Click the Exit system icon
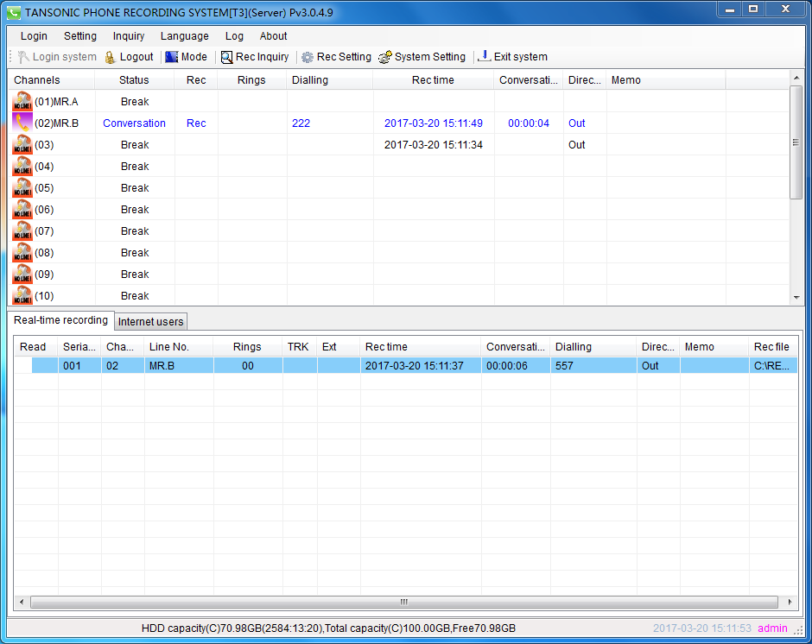Viewport: 812px width, 644px height. point(485,57)
